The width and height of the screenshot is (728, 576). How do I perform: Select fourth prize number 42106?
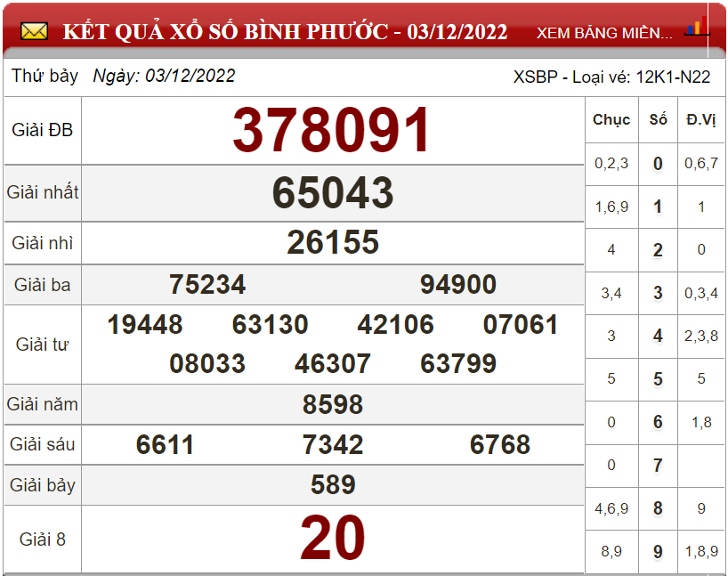[x=395, y=324]
